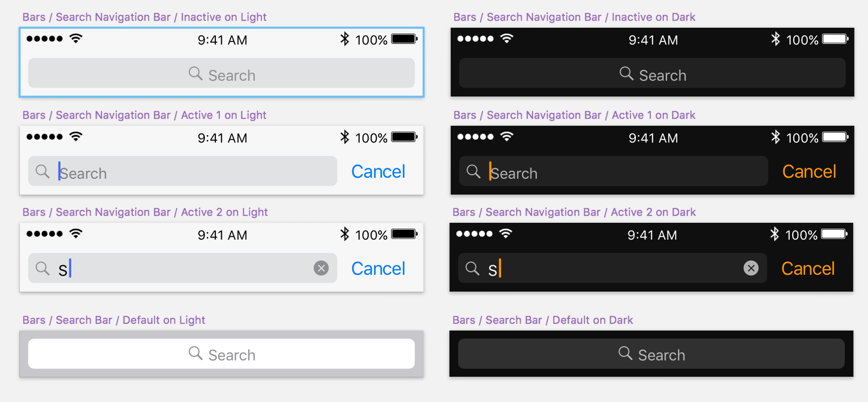Click the 'Inactive on Dark' artboard title

tap(574, 16)
